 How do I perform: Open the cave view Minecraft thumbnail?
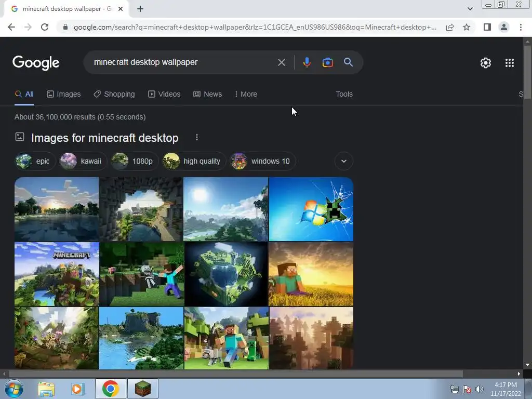141,209
